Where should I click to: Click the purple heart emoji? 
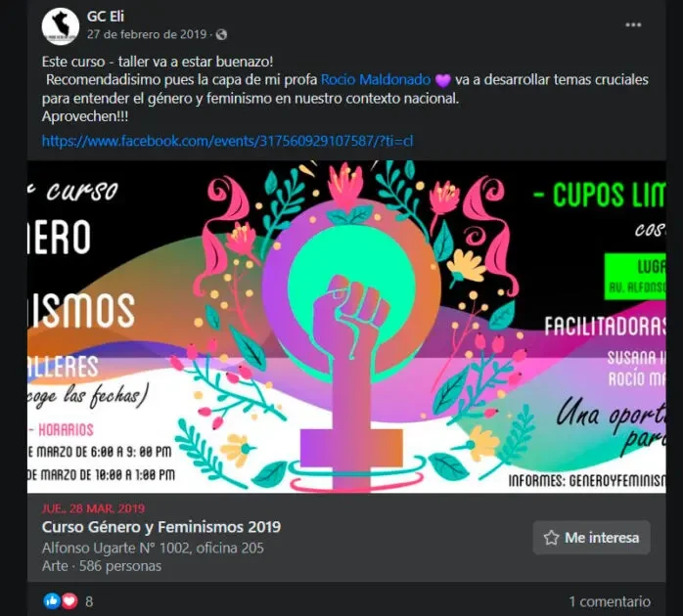(x=443, y=80)
